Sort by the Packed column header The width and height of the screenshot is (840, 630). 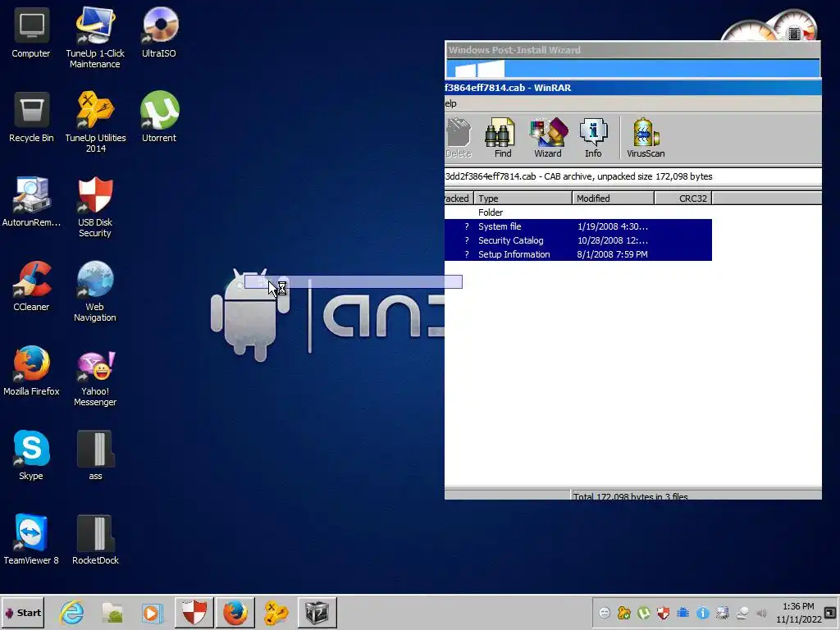coord(459,199)
